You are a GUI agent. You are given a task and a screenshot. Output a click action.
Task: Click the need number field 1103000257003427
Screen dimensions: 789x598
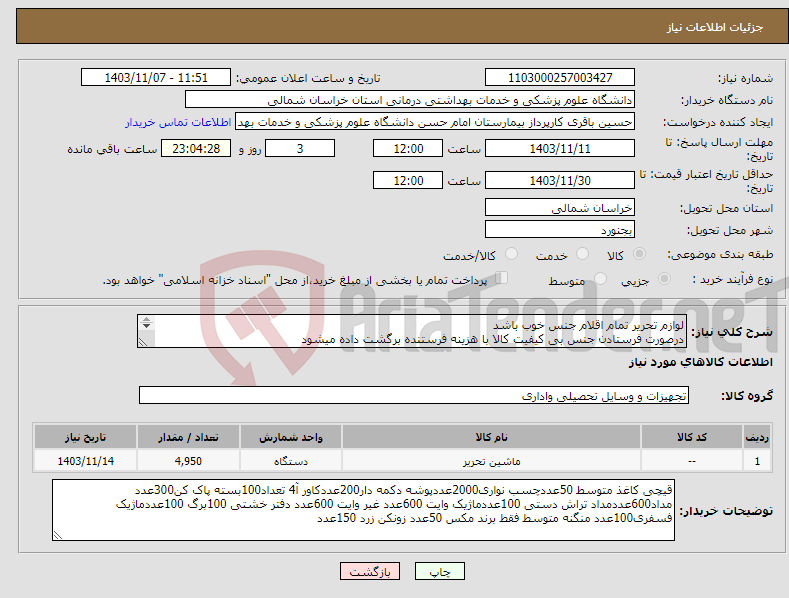click(x=560, y=78)
